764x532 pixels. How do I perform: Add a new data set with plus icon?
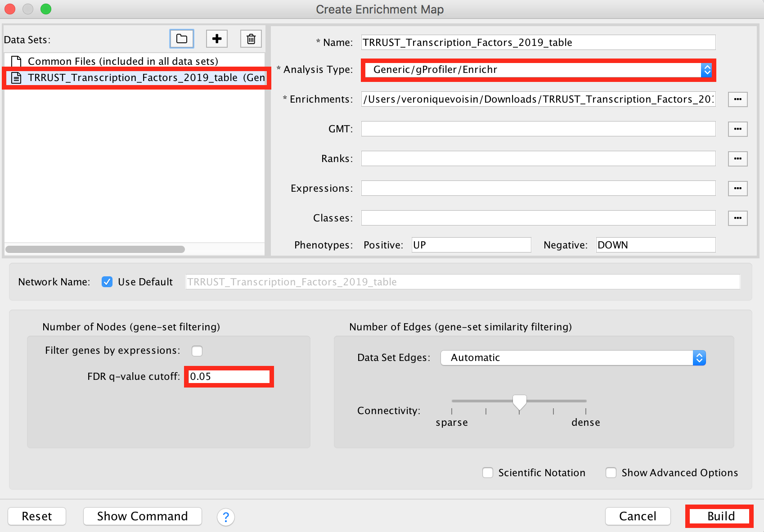coord(217,39)
